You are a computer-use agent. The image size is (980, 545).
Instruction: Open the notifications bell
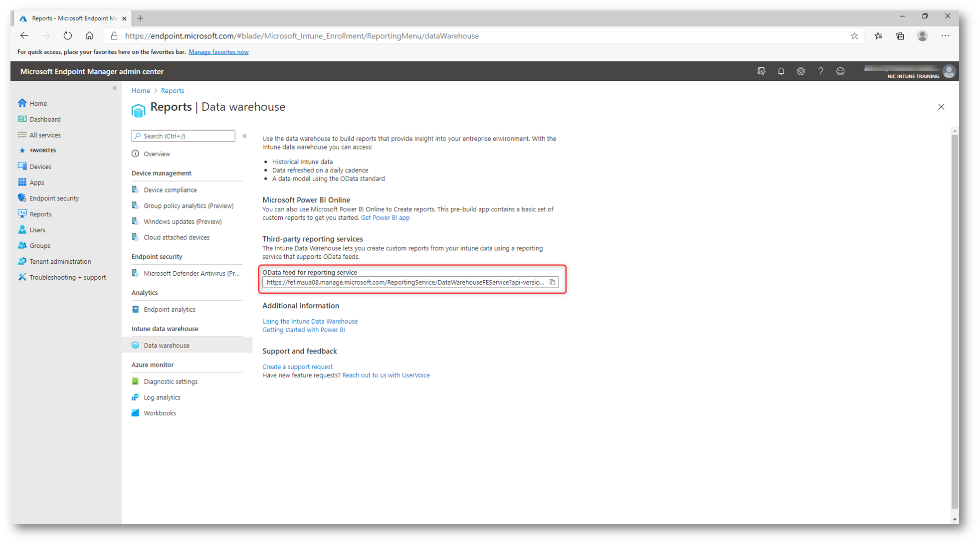781,71
